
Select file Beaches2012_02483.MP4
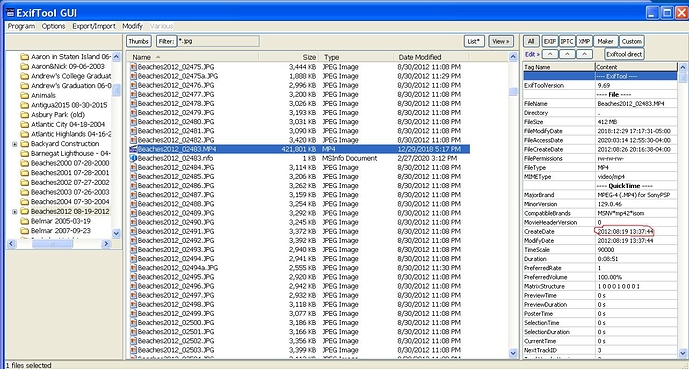click(177, 149)
